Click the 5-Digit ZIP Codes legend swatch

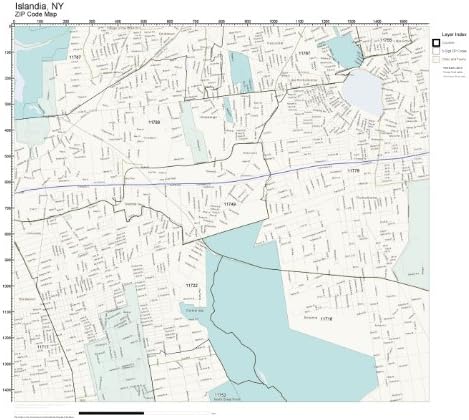(436, 51)
